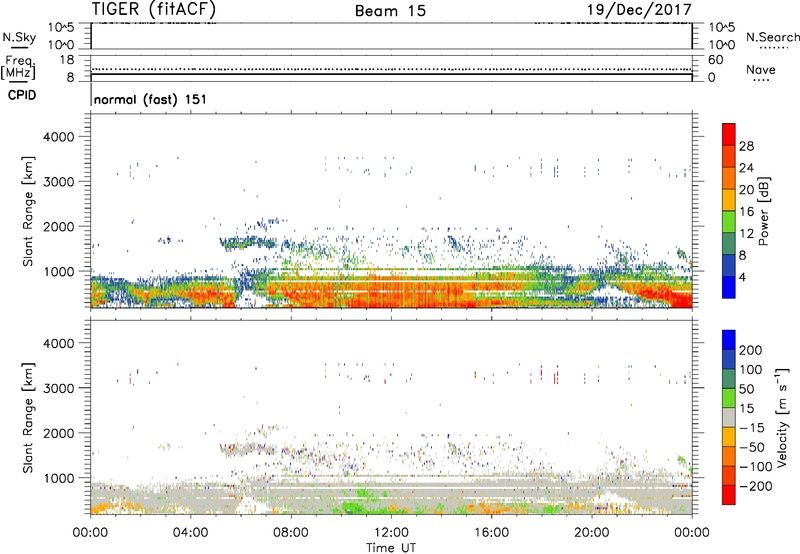The image size is (800, 554).
Task: Click the 3000 tick of the Velocity panel
Action: 59,388
